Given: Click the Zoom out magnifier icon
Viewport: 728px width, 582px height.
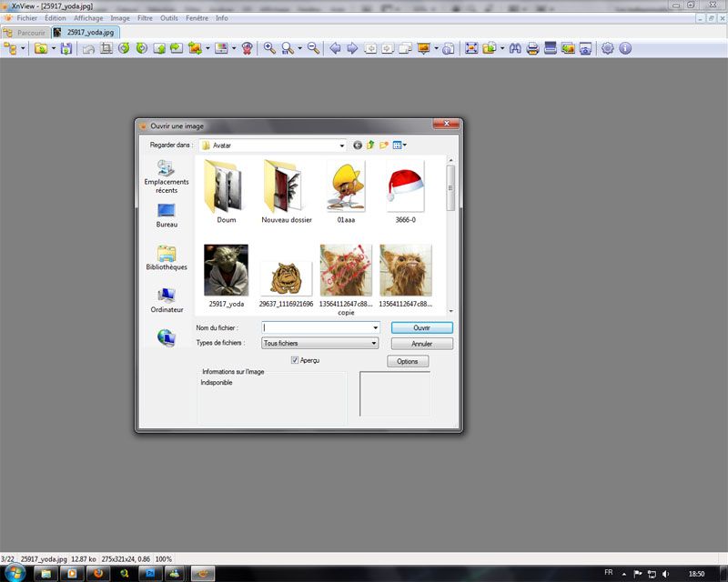Looking at the screenshot, I should [313, 48].
